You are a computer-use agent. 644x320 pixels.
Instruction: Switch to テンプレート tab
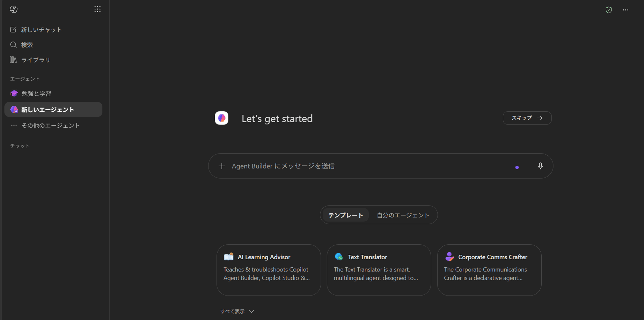click(x=346, y=215)
